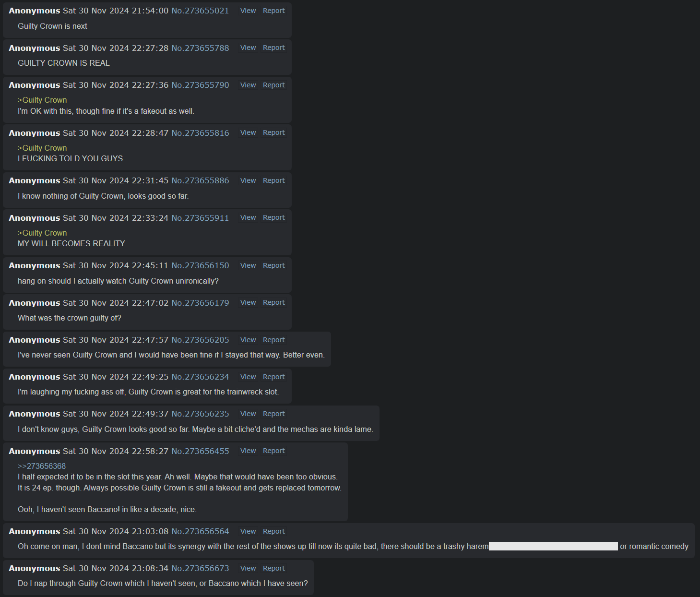Viewport: 700px width, 597px height.
Task: Report post No.273656673
Action: [274, 568]
